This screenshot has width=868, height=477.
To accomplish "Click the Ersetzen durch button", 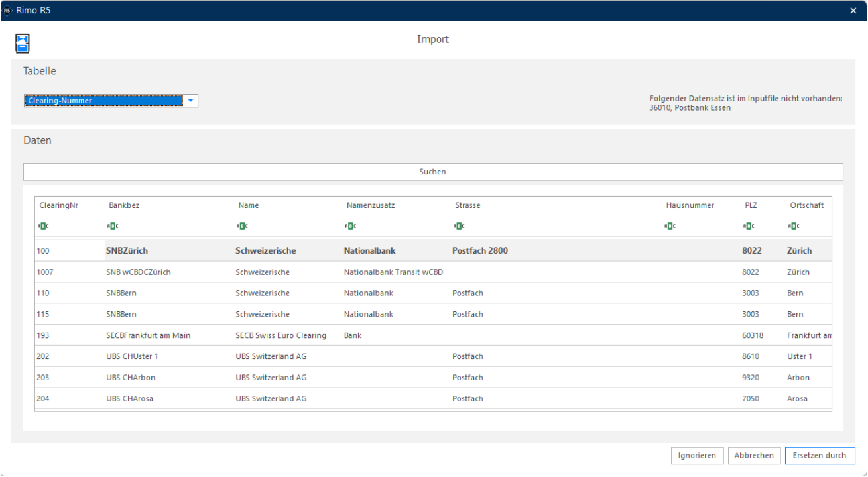I will tap(820, 456).
